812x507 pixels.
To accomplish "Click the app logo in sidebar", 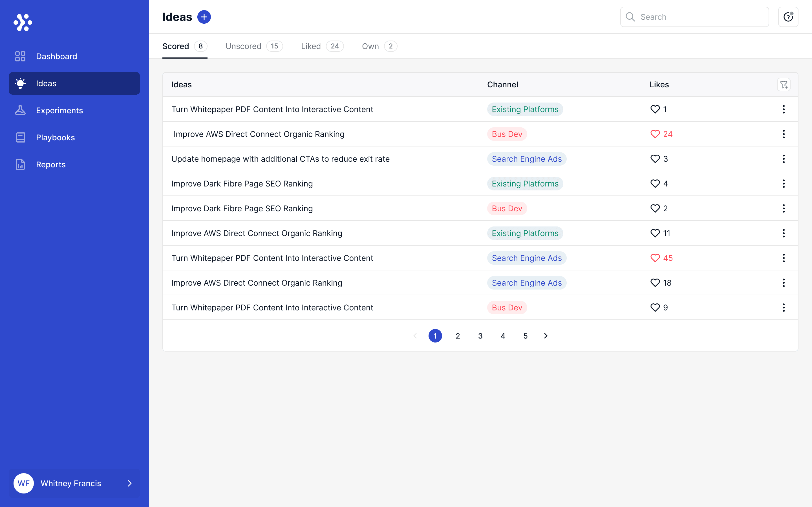I will 23,23.
